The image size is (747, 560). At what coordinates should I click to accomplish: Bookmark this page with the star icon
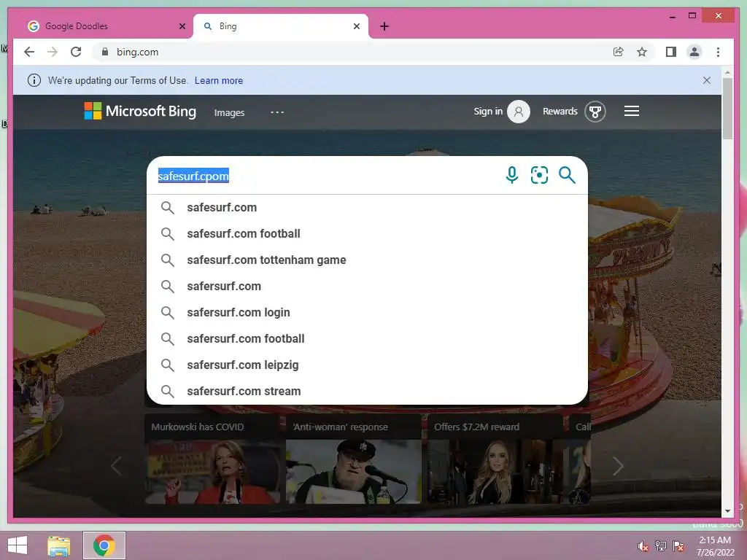[642, 52]
